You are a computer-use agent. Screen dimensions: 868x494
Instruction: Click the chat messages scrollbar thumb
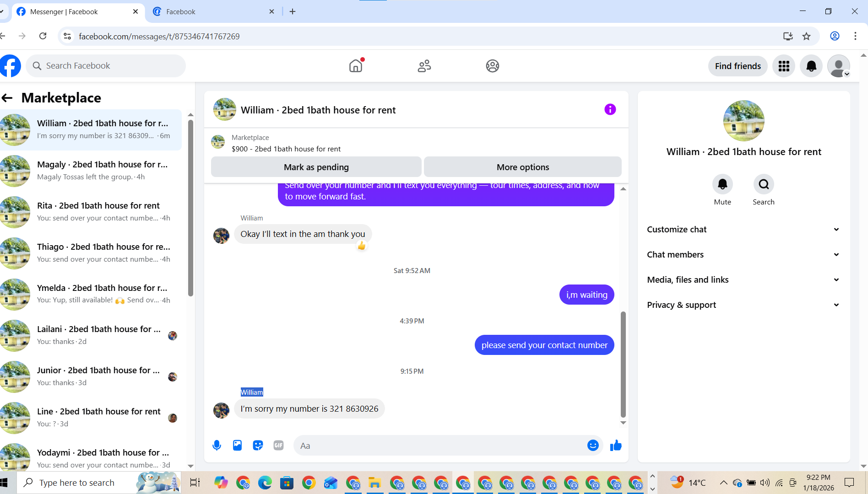[x=623, y=364]
